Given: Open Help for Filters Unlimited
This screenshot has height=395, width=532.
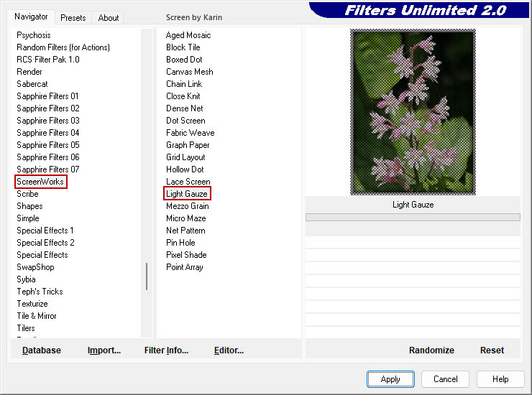Looking at the screenshot, I should click(x=500, y=379).
